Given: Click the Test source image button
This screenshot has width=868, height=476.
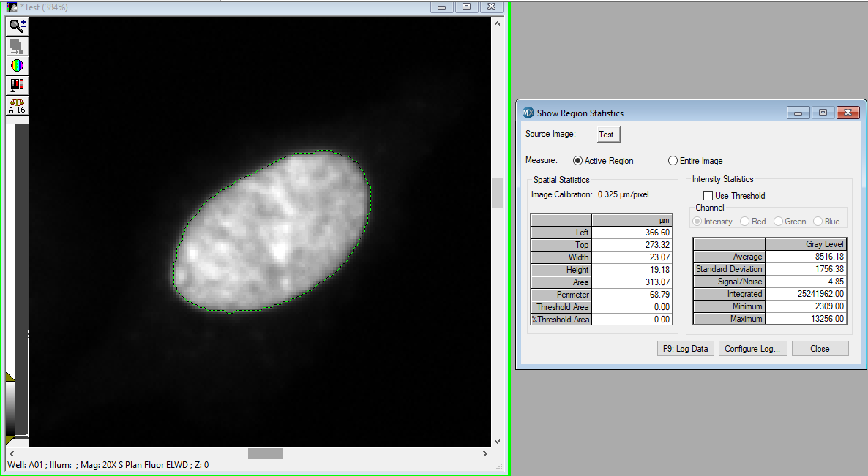Looking at the screenshot, I should tap(606, 135).
